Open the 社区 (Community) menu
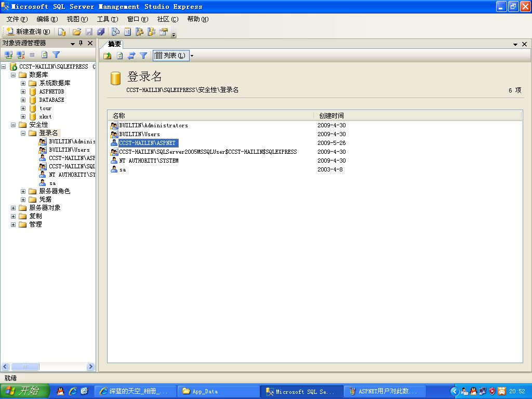This screenshot has width=532, height=399. click(x=168, y=19)
